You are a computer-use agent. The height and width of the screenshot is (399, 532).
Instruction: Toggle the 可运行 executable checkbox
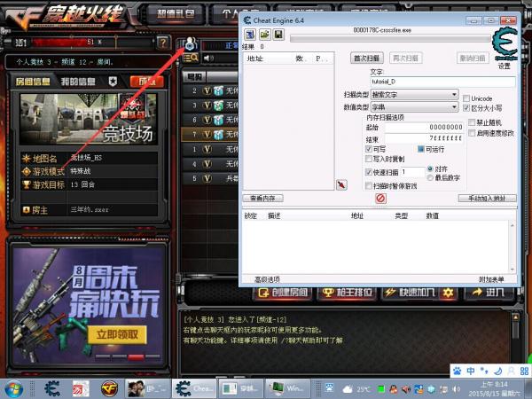420,149
